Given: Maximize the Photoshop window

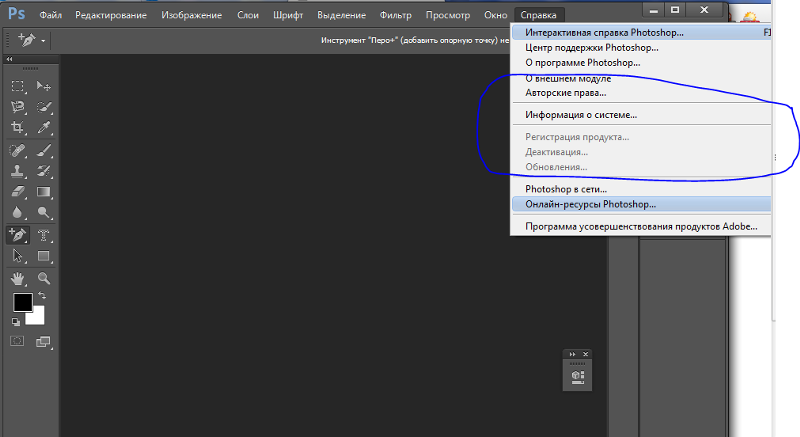Looking at the screenshot, I should tap(675, 10).
